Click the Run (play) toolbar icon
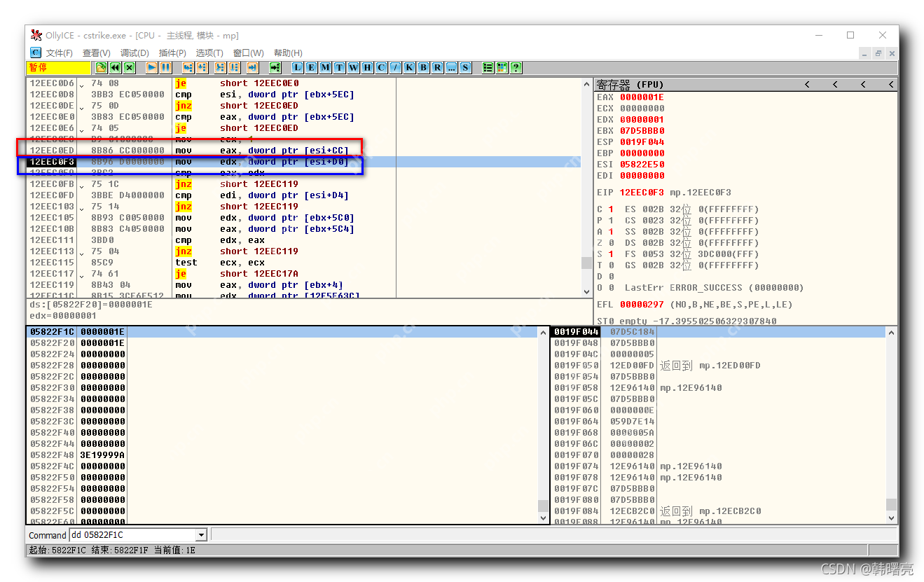This screenshot has height=582, width=924. 151,67
